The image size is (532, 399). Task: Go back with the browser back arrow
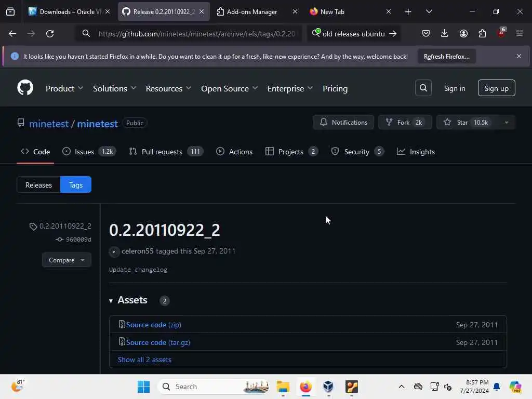(x=12, y=34)
